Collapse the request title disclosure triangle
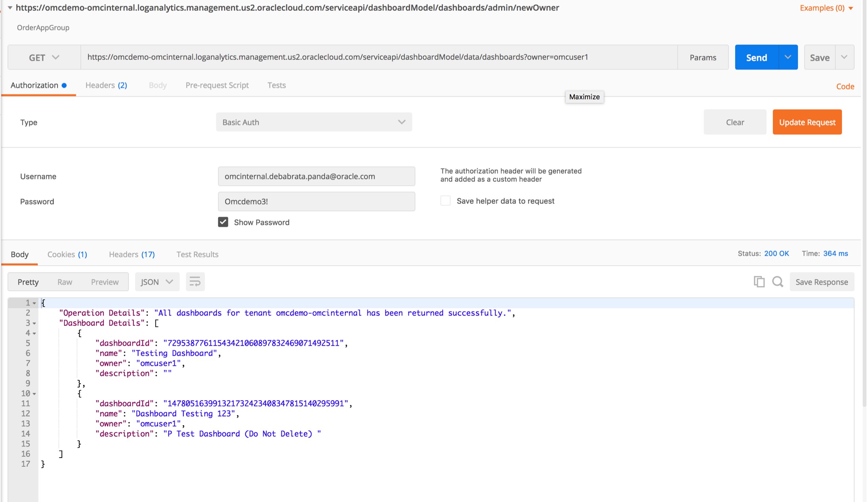868x502 pixels. [x=10, y=8]
